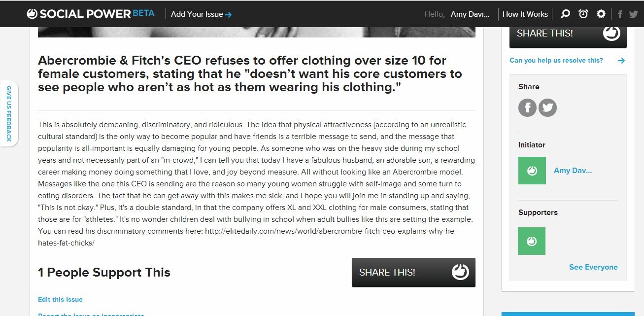Click the Social Power logo icon
644x316 pixels.
(x=32, y=14)
